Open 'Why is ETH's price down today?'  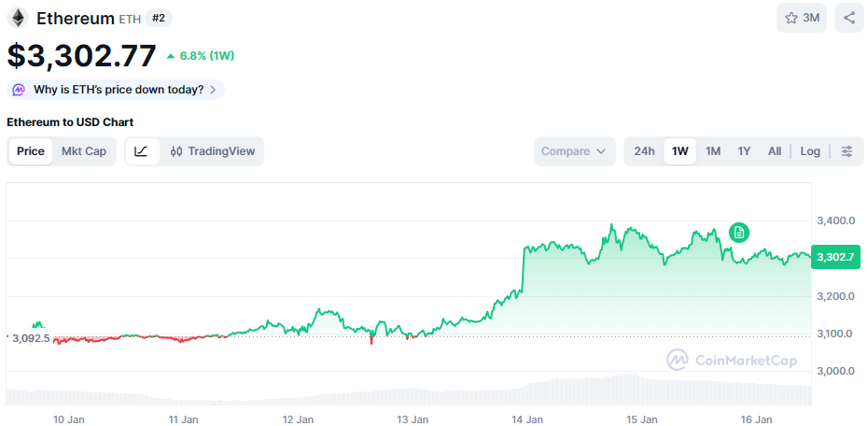pos(116,90)
